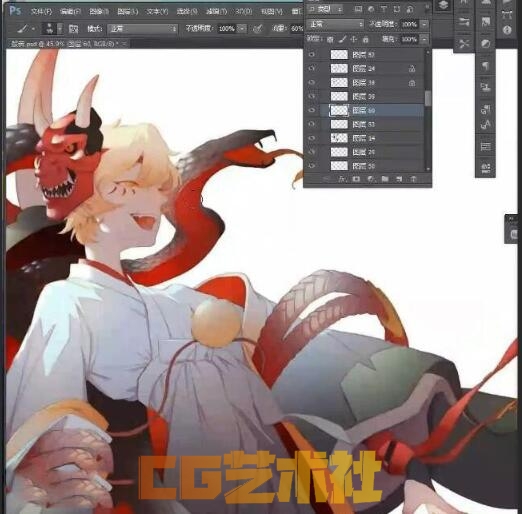
Task: Click the create new layer icon
Action: (399, 179)
